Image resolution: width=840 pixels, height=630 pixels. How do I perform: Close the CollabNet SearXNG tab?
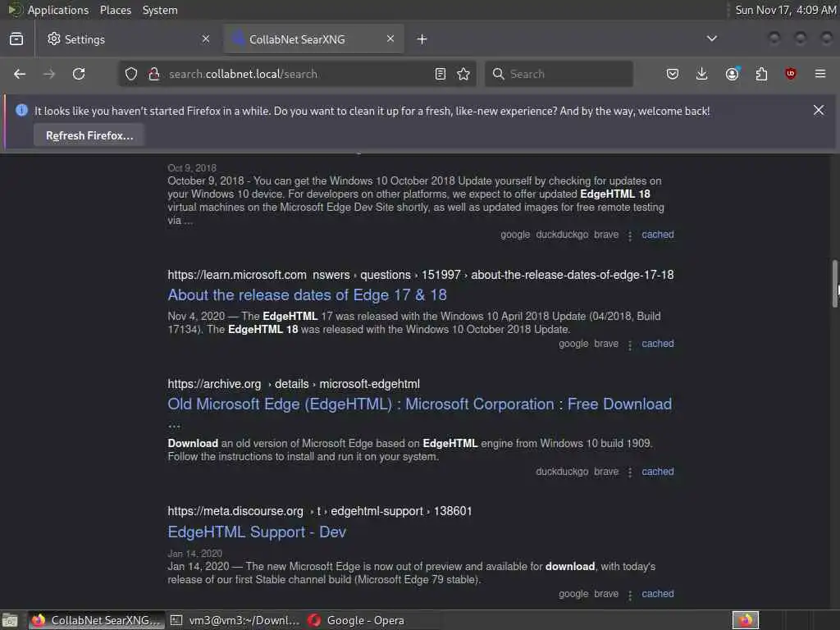pos(390,39)
